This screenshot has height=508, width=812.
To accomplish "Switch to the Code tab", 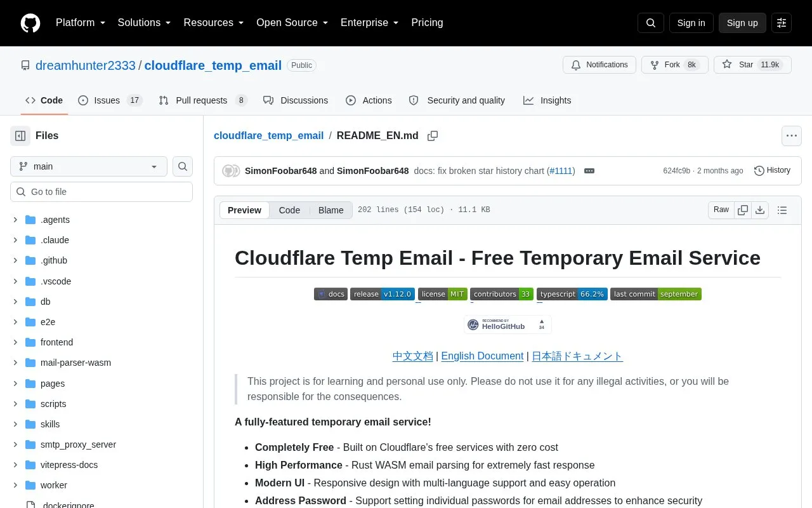I will (x=44, y=100).
